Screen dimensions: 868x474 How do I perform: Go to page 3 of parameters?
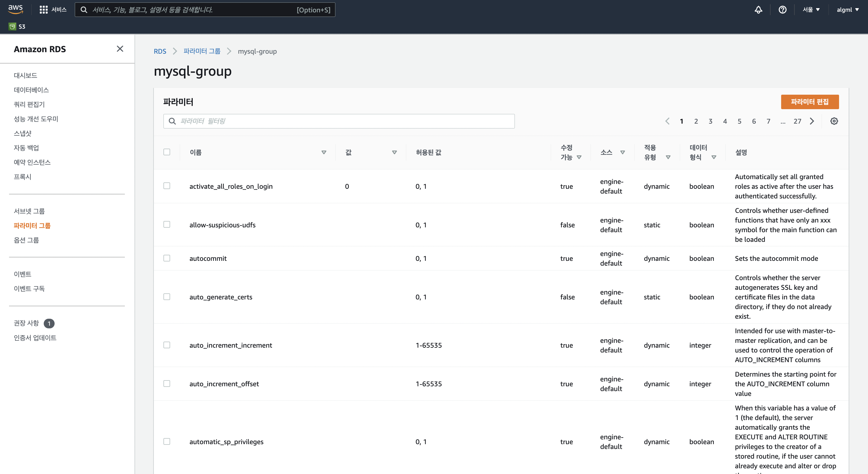coord(710,121)
